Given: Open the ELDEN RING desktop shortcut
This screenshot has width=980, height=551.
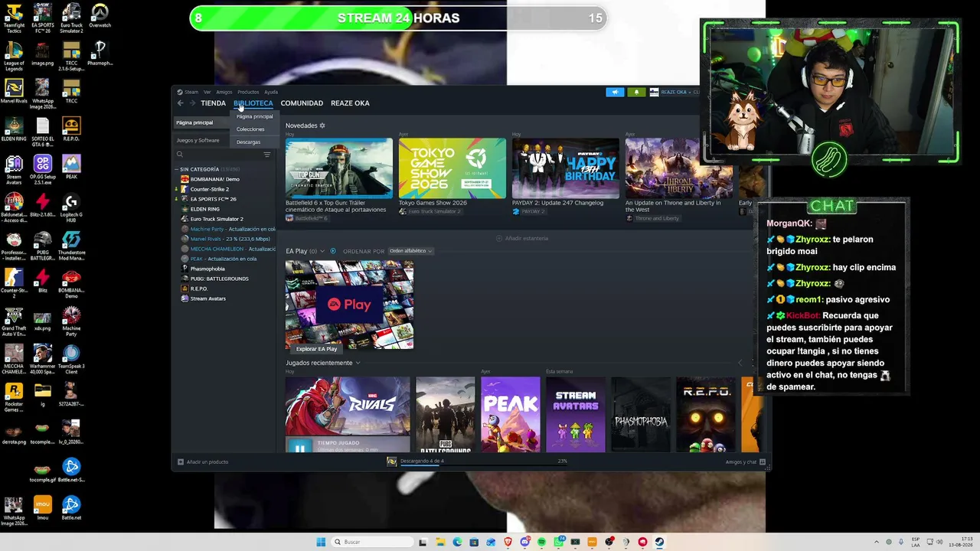Looking at the screenshot, I should coord(14,130).
